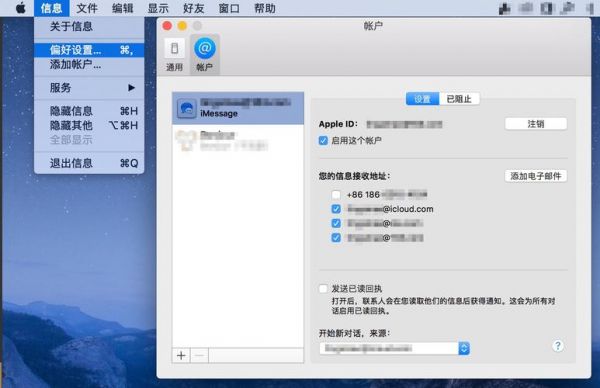Choose 关于信息 from menu
Image resolution: width=600 pixels, height=388 pixels.
(x=89, y=26)
